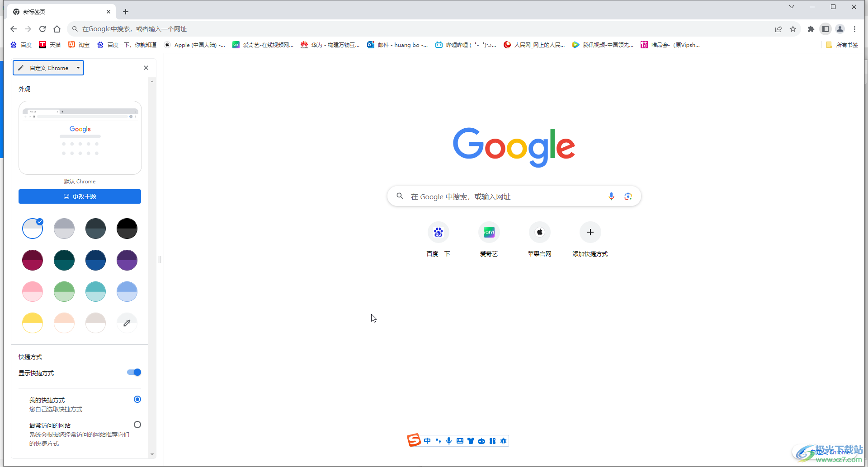
Task: Choose the yellow theme color swatch
Action: point(33,323)
